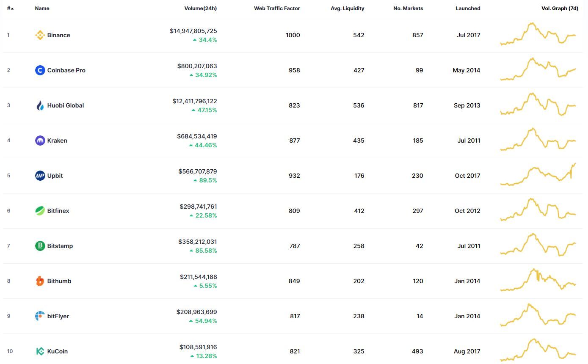Image resolution: width=588 pixels, height=364 pixels.
Task: Click the bitFlyer logo icon
Action: click(x=40, y=316)
